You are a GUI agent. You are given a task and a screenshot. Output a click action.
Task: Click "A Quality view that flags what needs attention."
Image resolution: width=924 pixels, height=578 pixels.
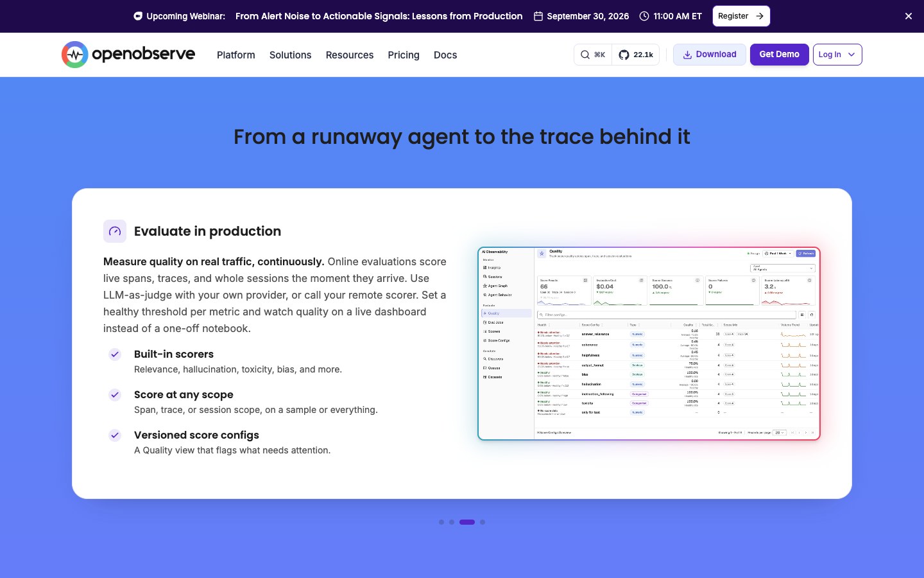point(232,450)
